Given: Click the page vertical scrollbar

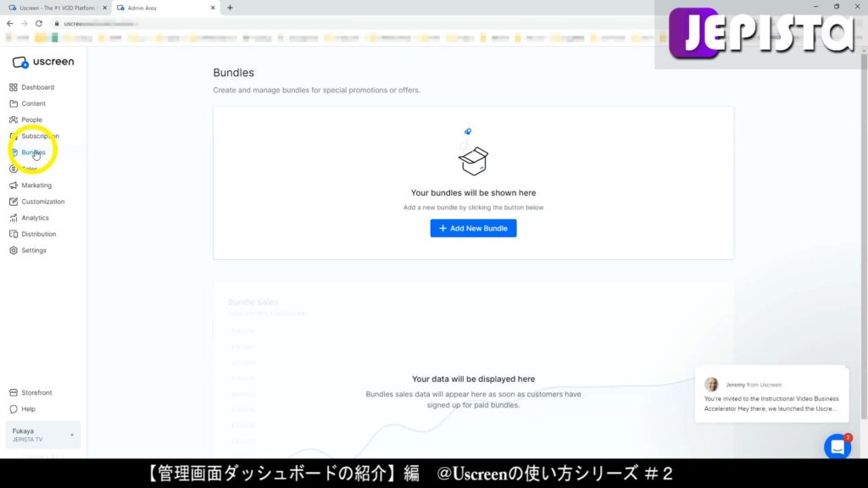Looking at the screenshot, I should (864, 238).
